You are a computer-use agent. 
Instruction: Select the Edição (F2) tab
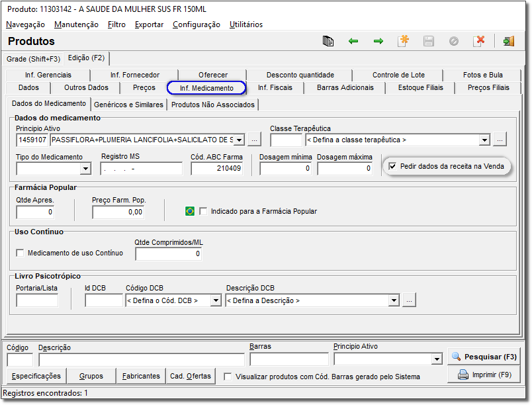point(87,58)
